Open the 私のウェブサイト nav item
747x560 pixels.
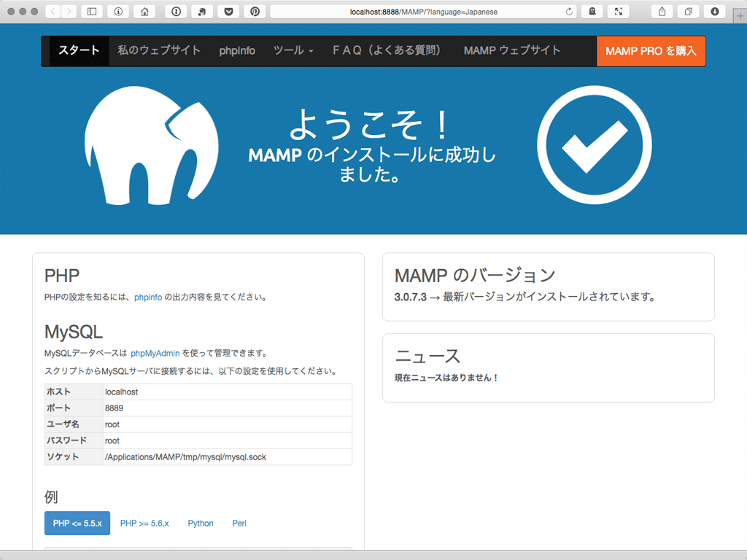point(159,51)
